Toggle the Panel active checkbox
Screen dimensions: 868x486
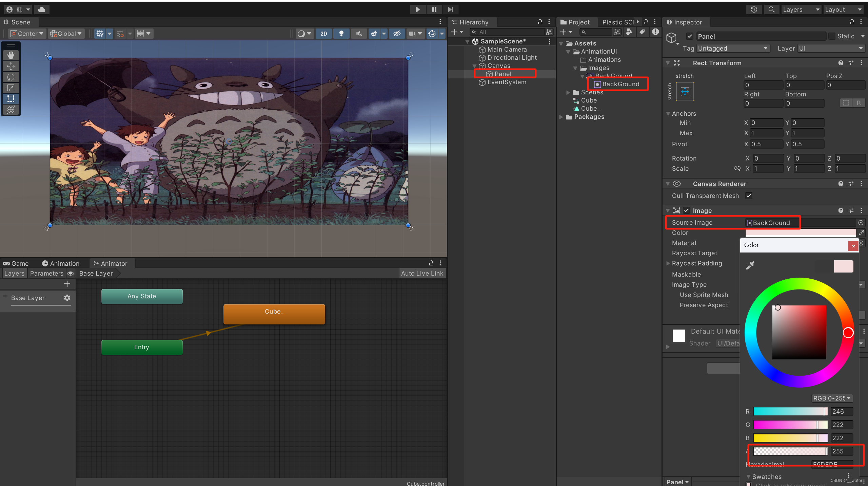[x=690, y=36]
